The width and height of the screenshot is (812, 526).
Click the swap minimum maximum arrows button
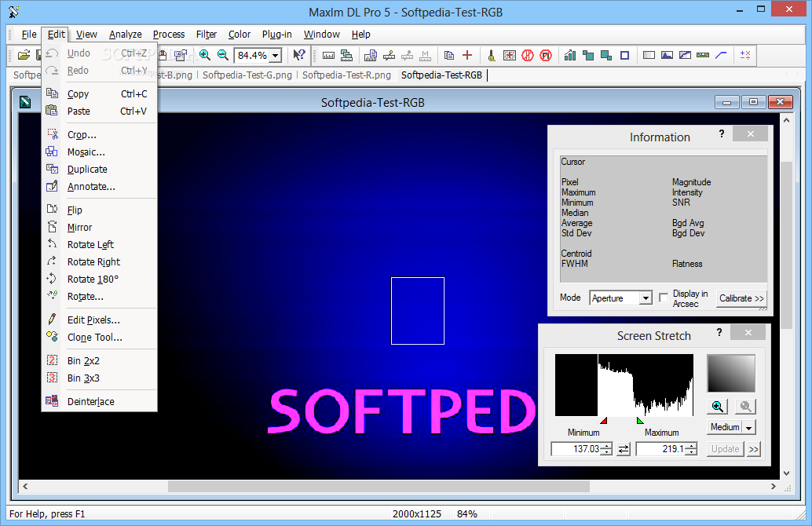[x=624, y=449]
